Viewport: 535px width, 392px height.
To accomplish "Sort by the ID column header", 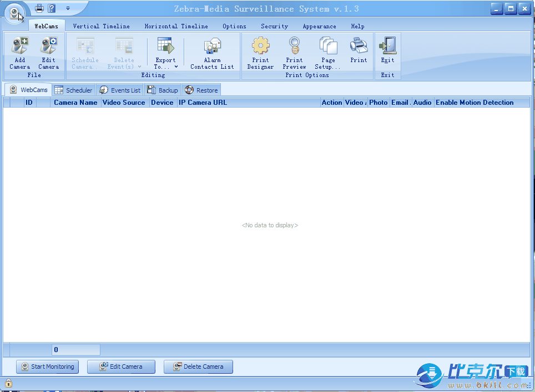I will click(29, 102).
